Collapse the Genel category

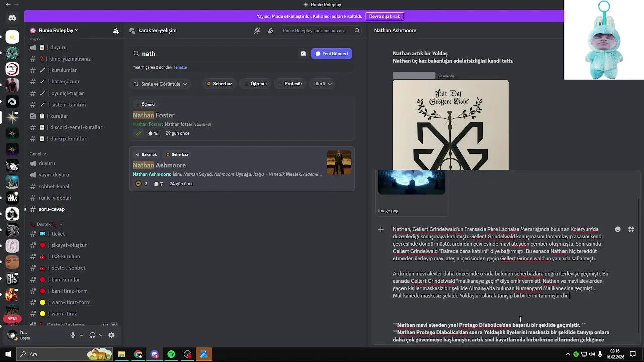coord(38,154)
